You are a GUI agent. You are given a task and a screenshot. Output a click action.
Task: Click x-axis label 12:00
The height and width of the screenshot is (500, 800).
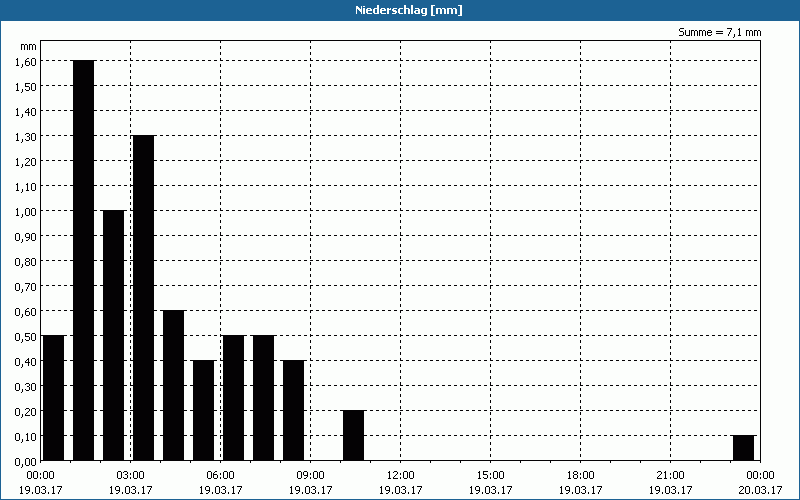pyautogui.click(x=401, y=475)
